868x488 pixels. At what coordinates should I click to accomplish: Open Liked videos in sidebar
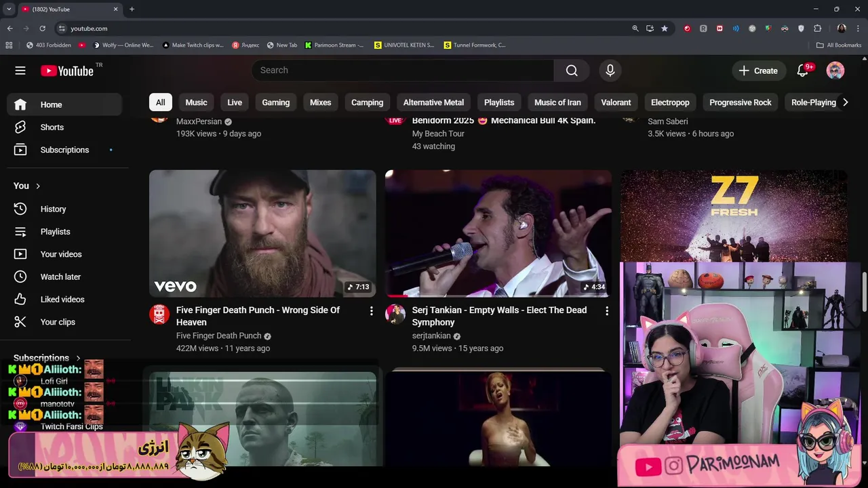click(x=64, y=299)
